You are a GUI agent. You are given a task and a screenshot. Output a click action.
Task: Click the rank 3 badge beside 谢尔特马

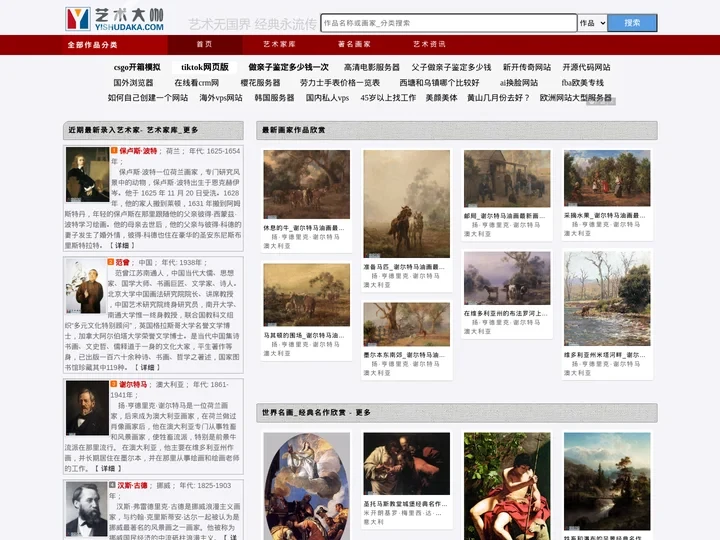pyautogui.click(x=113, y=384)
